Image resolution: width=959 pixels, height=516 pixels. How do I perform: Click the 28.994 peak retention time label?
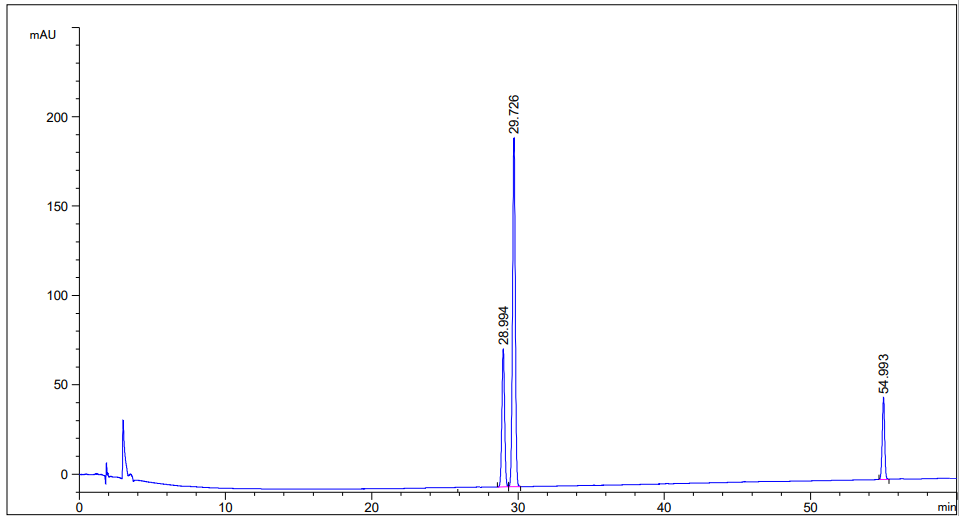pyautogui.click(x=503, y=325)
